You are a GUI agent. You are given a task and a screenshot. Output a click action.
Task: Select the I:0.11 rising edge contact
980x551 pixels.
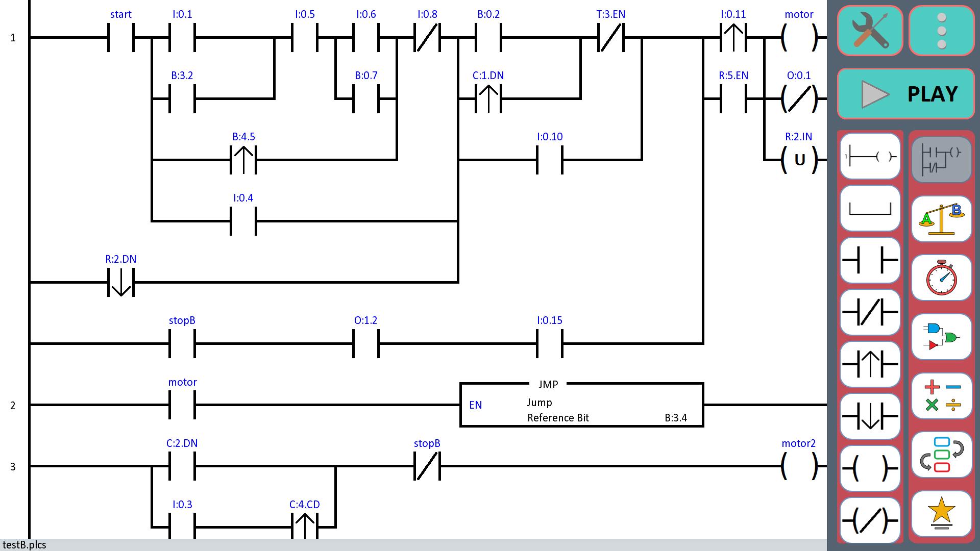pyautogui.click(x=733, y=38)
